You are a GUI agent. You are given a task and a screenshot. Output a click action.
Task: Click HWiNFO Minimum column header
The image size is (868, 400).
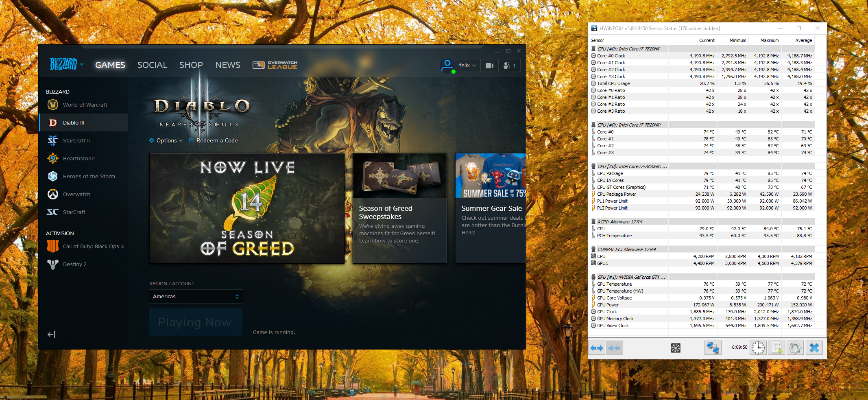point(733,40)
